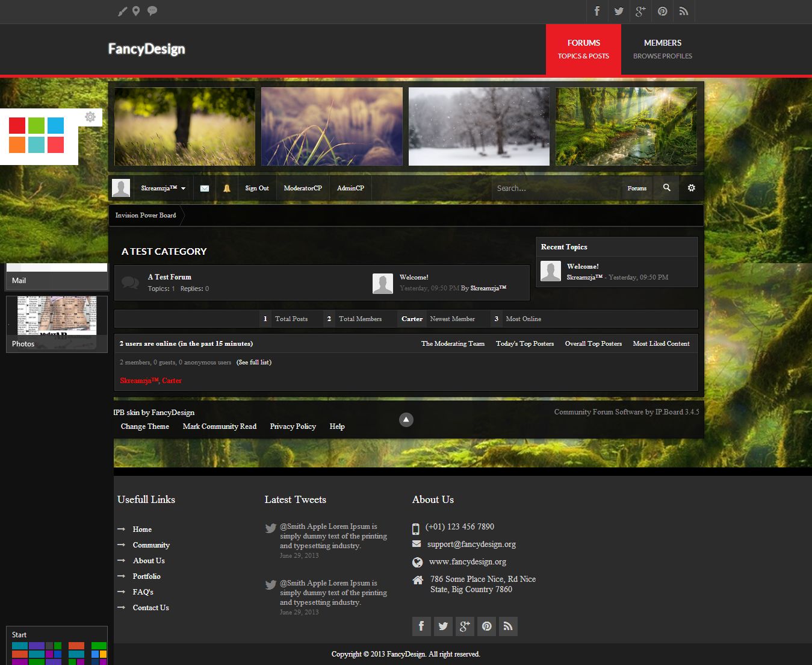This screenshot has width=812, height=665.
Task: Click the search magnifier icon
Action: pyautogui.click(x=667, y=188)
